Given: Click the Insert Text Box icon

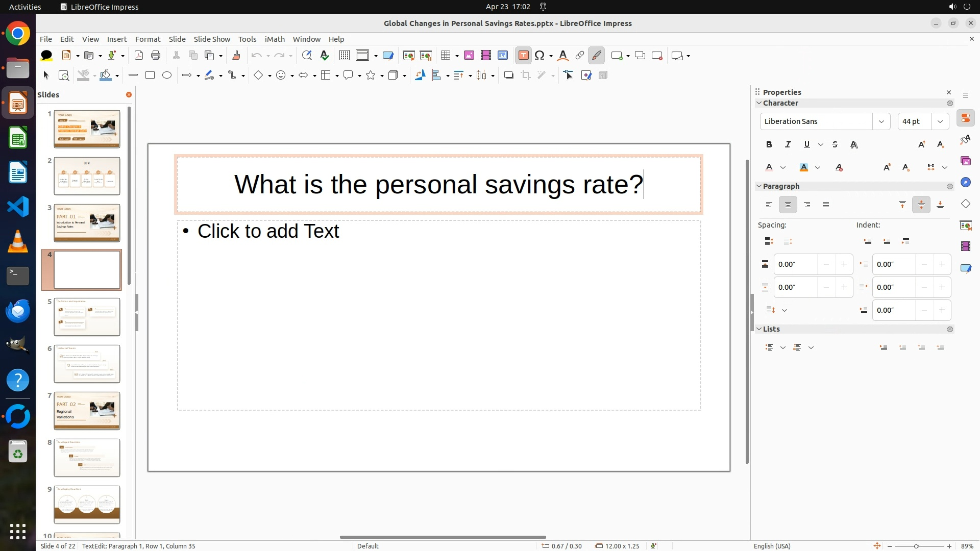Looking at the screenshot, I should click(523, 56).
